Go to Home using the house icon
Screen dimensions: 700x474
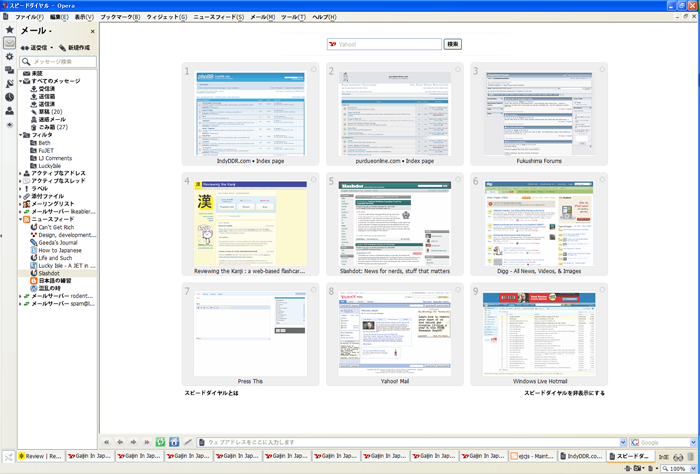(x=174, y=442)
